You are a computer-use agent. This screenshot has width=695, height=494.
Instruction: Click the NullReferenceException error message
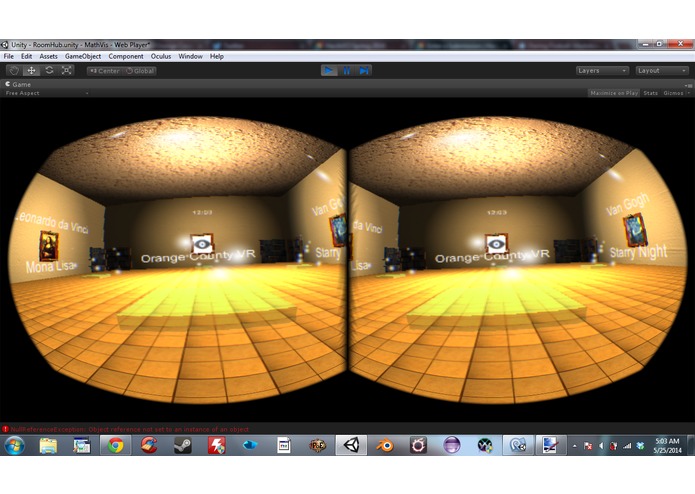coord(130,429)
